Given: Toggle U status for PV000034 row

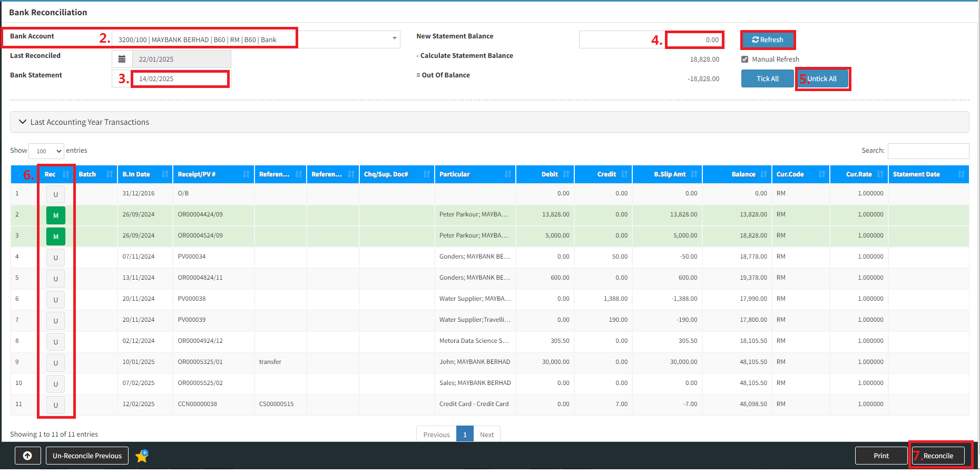Looking at the screenshot, I should (x=56, y=258).
